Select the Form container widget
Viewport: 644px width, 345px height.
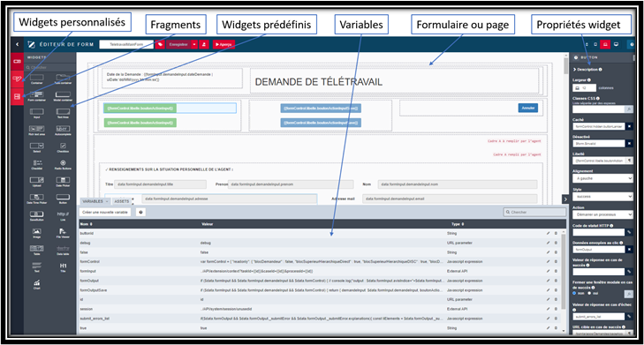coord(36,96)
